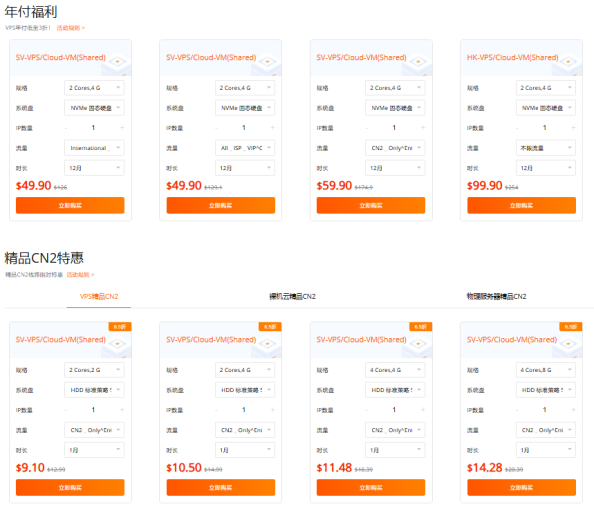Click the cloud server icon on $11.48 card
The height and width of the screenshot is (511, 594).
tap(417, 345)
